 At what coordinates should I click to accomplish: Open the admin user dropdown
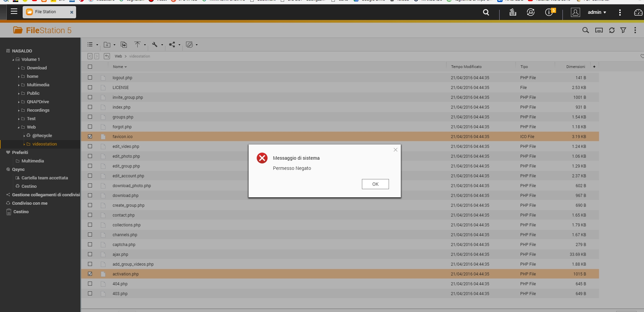pyautogui.click(x=597, y=12)
